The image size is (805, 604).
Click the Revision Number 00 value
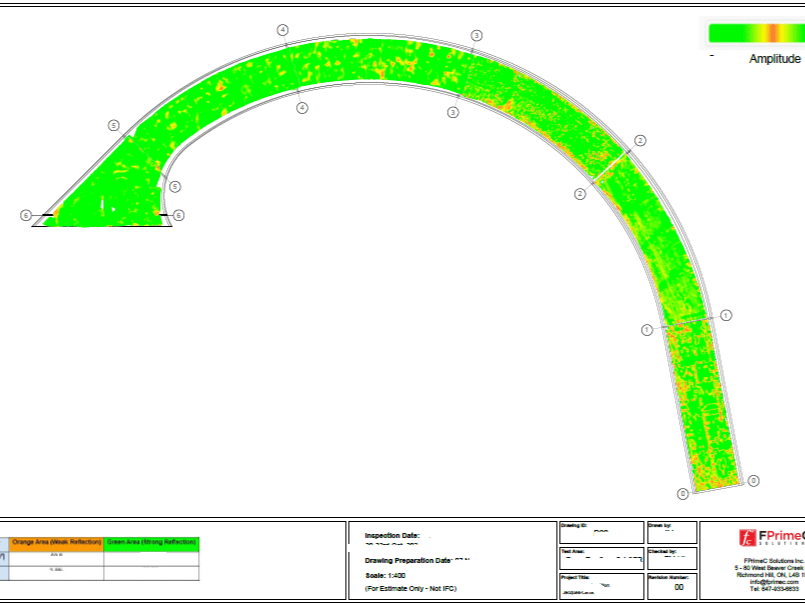[678, 586]
